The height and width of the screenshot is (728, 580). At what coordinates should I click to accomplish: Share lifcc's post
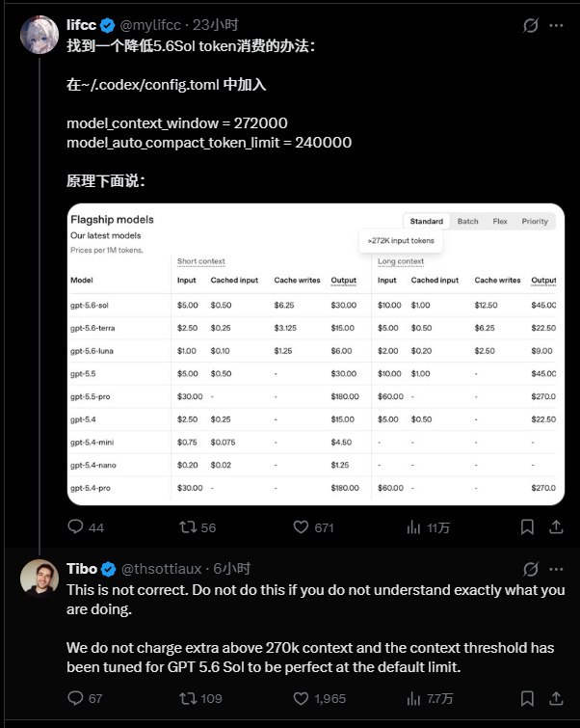coord(556,526)
